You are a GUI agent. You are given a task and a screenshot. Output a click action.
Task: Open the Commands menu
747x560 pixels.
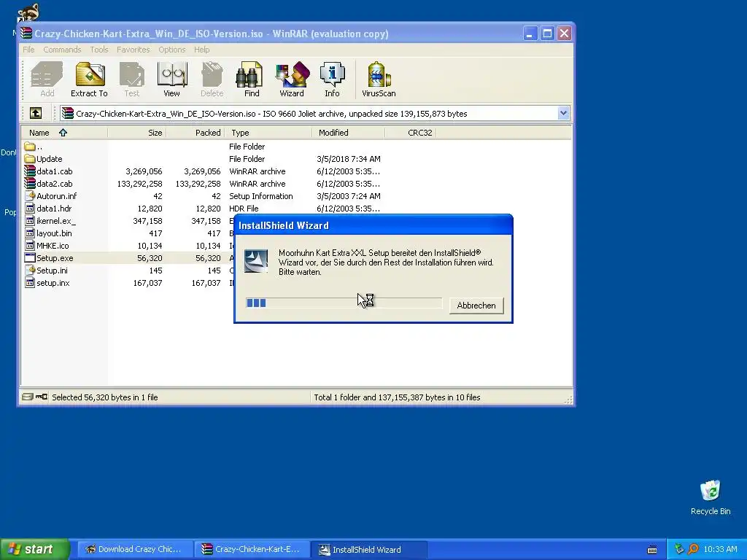coord(62,50)
